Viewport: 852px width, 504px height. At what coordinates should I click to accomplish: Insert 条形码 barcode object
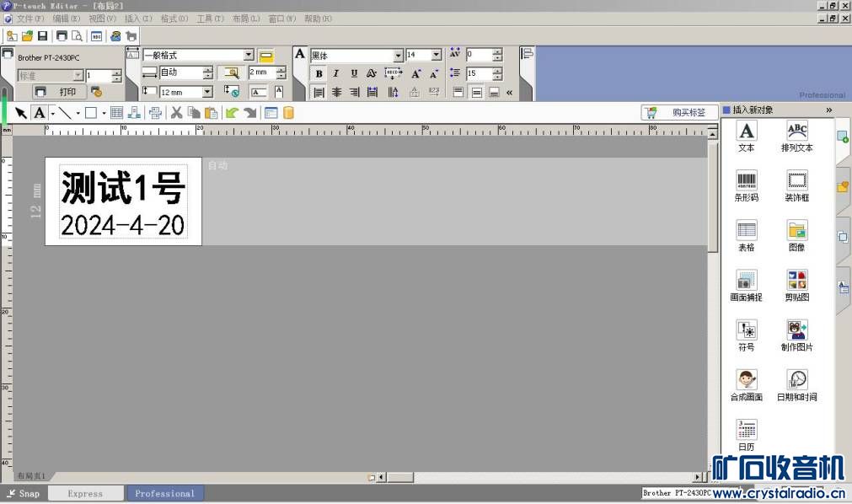[746, 186]
